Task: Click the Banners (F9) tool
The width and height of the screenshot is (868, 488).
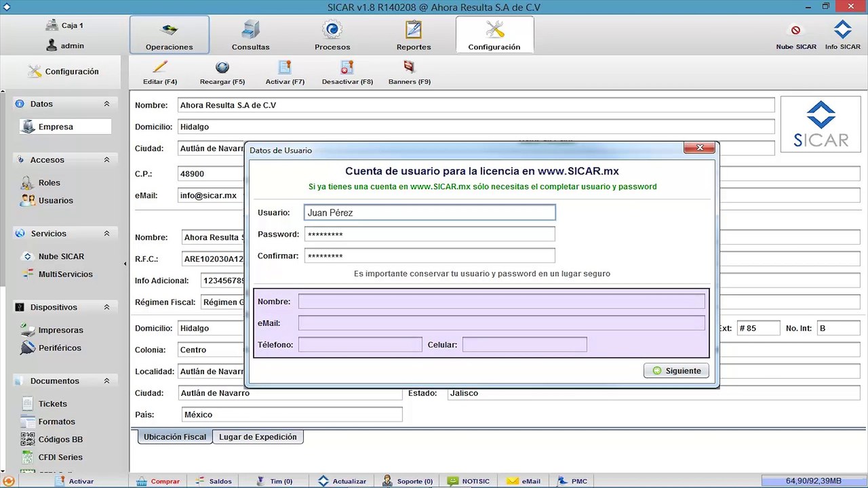Action: pyautogui.click(x=410, y=73)
